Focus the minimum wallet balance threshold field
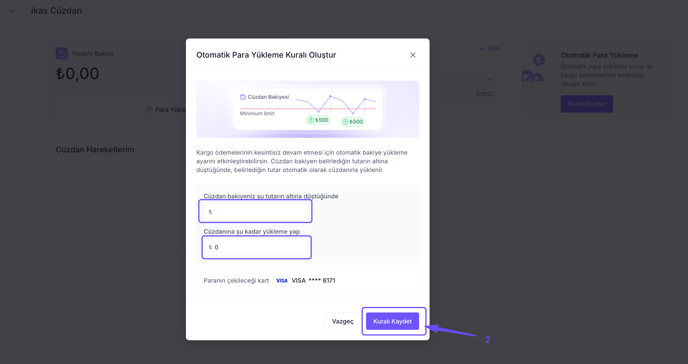 pos(255,211)
